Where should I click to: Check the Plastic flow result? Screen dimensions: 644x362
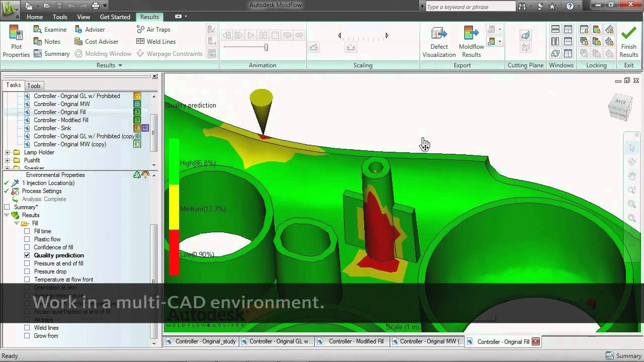pyautogui.click(x=27, y=239)
